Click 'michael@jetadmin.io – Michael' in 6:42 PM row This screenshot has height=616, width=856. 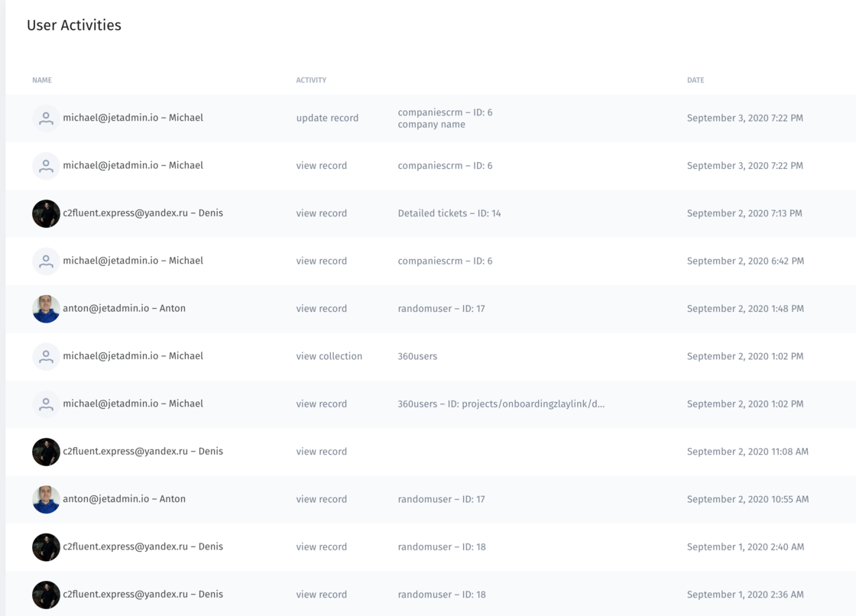point(133,261)
